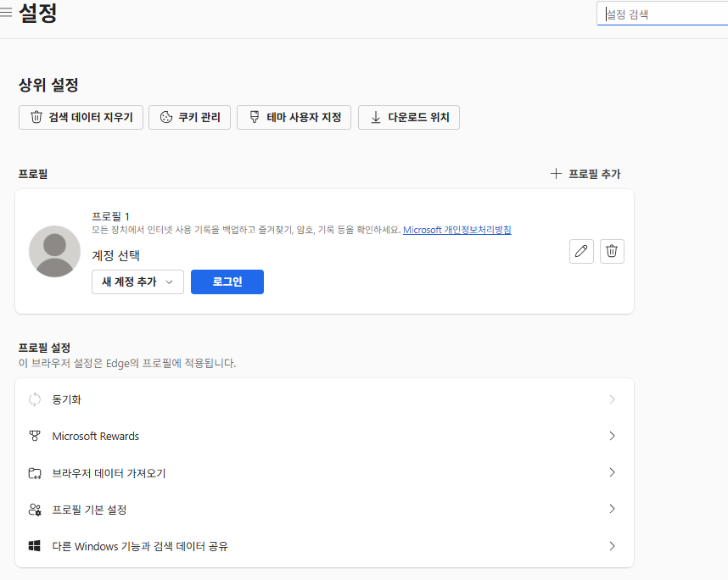Expand 동기화 using its chevron arrow
728x580 pixels.
[x=612, y=399]
